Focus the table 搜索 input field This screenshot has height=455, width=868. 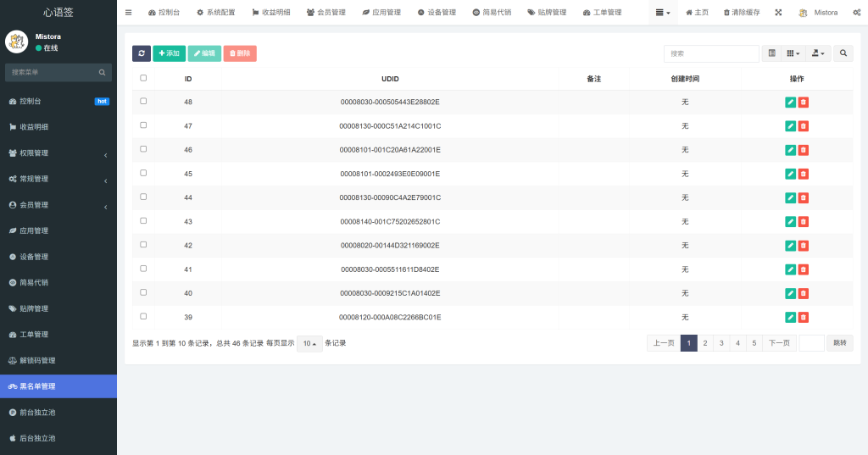[711, 53]
